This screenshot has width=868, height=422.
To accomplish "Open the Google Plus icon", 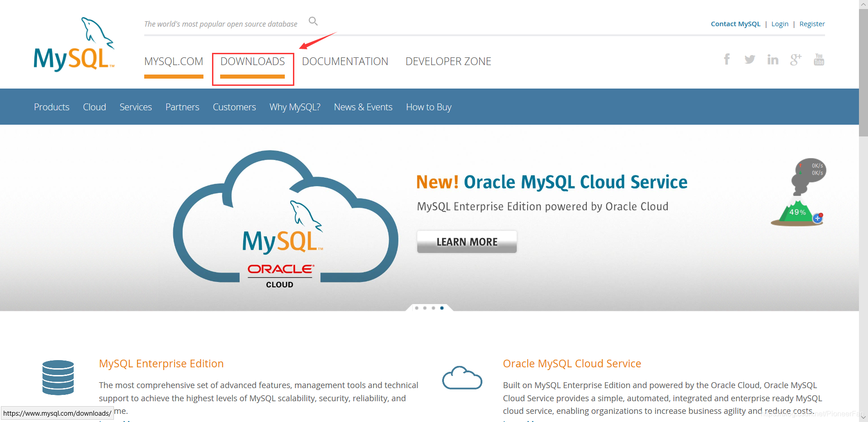I will [796, 59].
